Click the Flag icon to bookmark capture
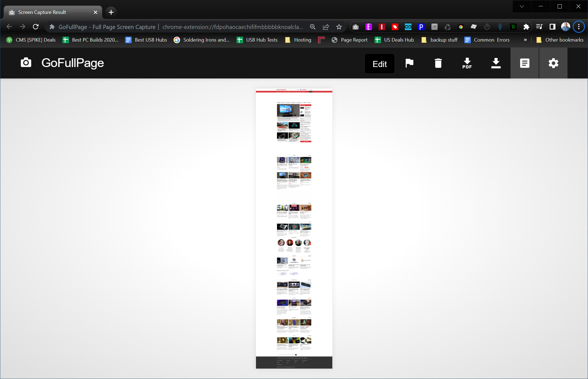This screenshot has height=379, width=588. point(409,63)
